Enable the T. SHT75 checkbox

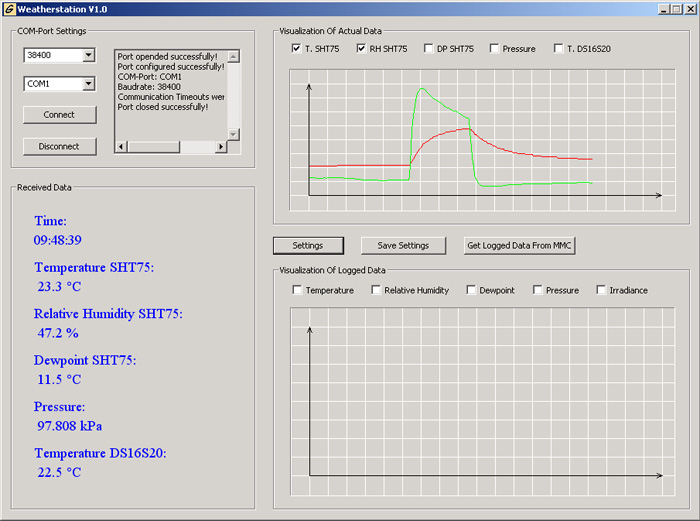[x=296, y=48]
